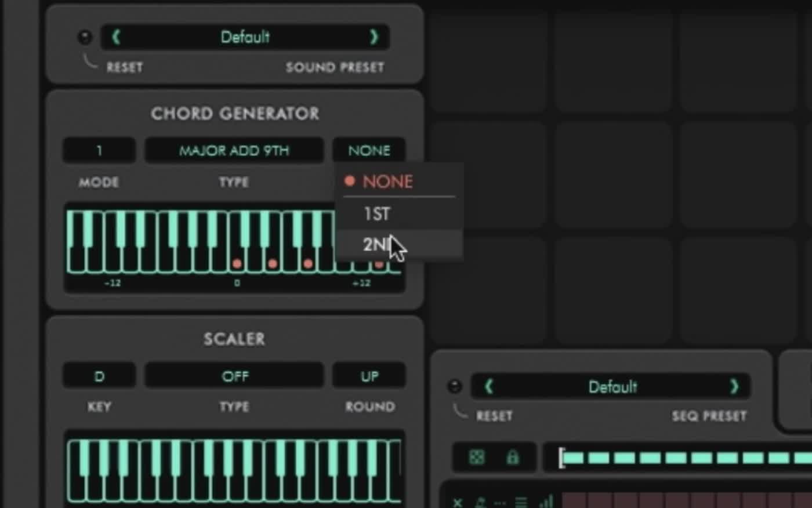The height and width of the screenshot is (508, 812).
Task: Click the stamp icon in sequencer lane
Action: coord(480,502)
